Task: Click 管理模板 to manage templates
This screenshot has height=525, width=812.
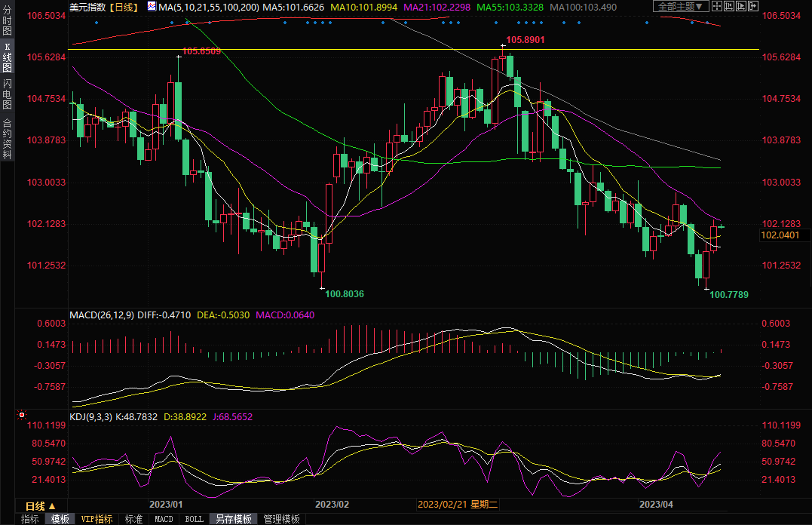Action: 281,519
